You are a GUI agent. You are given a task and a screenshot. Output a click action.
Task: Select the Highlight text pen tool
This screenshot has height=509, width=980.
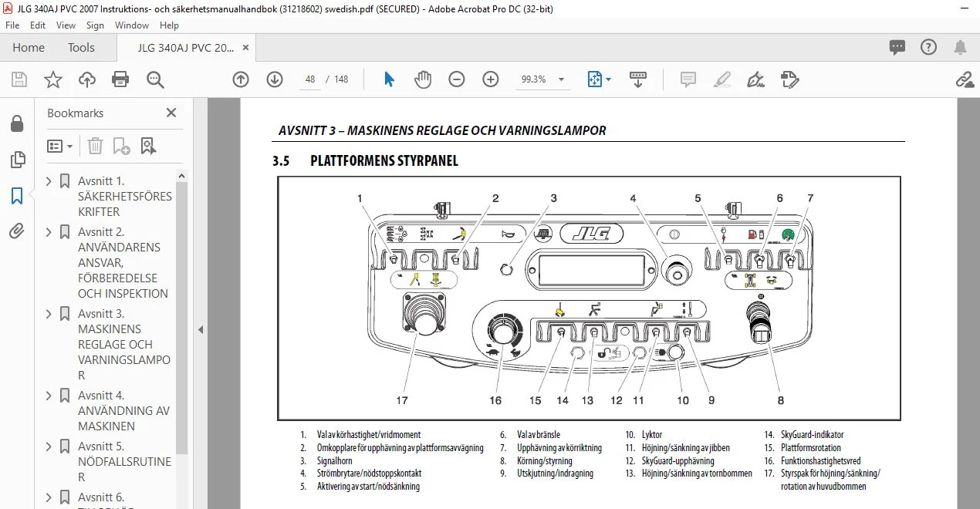pos(721,79)
